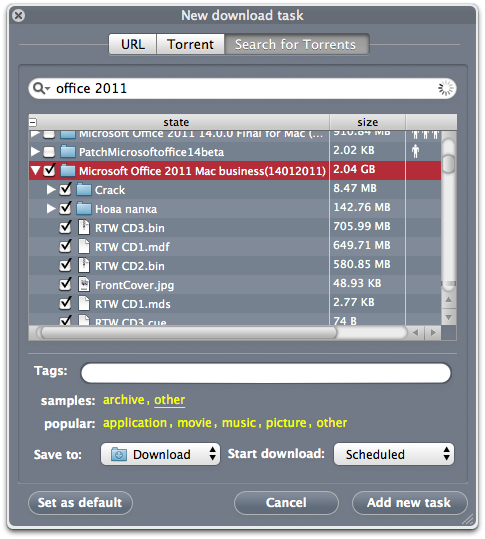Click the peer icon in PatchMicrosoftoffice14beta row
Screen dimensions: 485x539
[x=416, y=151]
